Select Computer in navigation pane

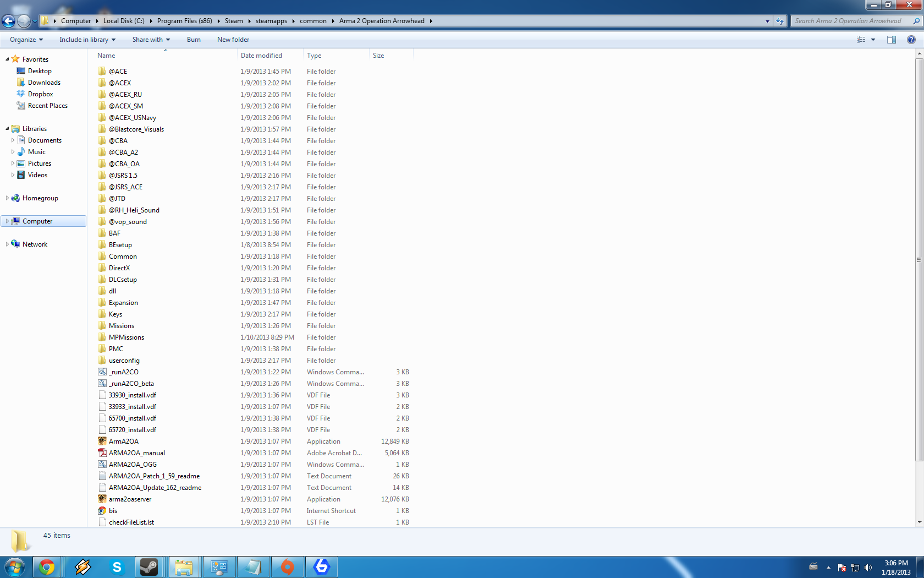click(43, 221)
